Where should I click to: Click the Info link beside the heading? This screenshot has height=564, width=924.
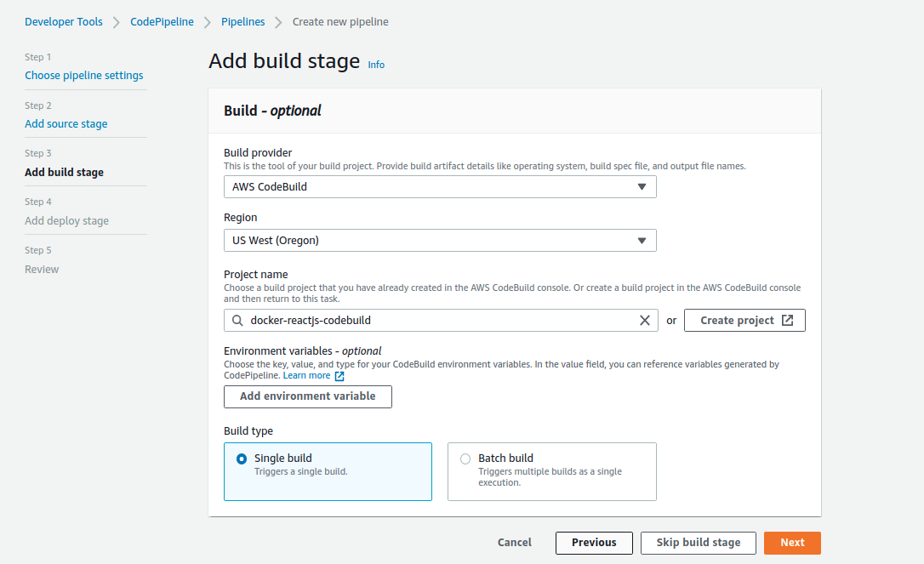tap(376, 65)
